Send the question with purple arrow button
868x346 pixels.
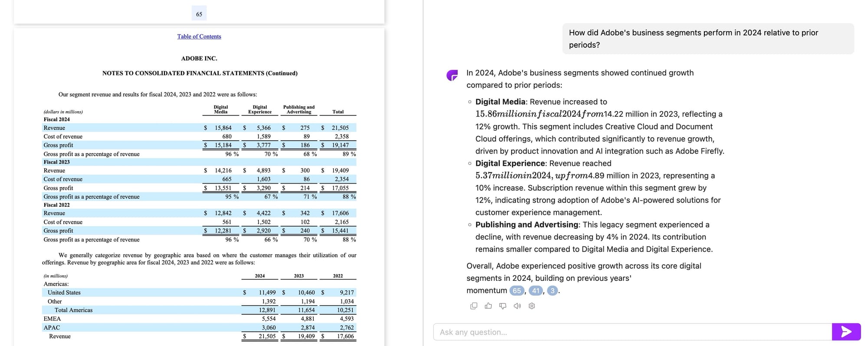[846, 332]
